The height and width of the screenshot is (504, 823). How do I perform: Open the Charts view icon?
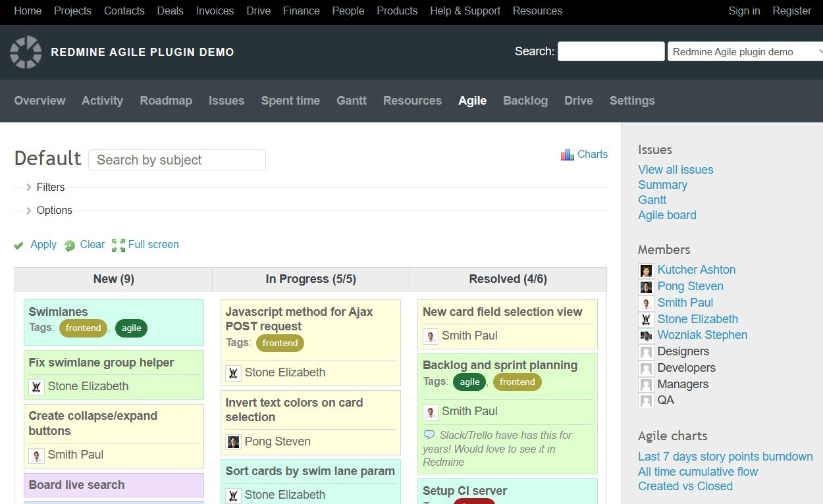[567, 154]
